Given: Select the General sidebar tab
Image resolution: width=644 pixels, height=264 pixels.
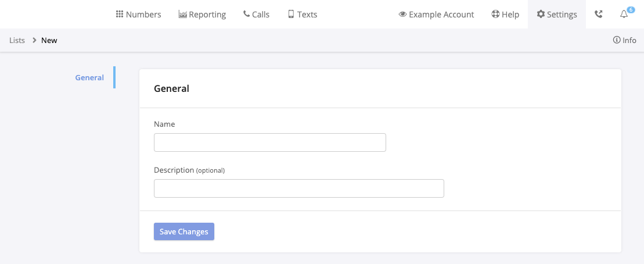Looking at the screenshot, I should click(x=89, y=77).
